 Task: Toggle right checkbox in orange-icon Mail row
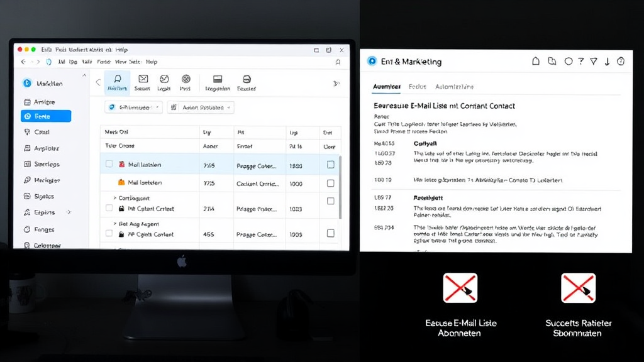point(331,183)
